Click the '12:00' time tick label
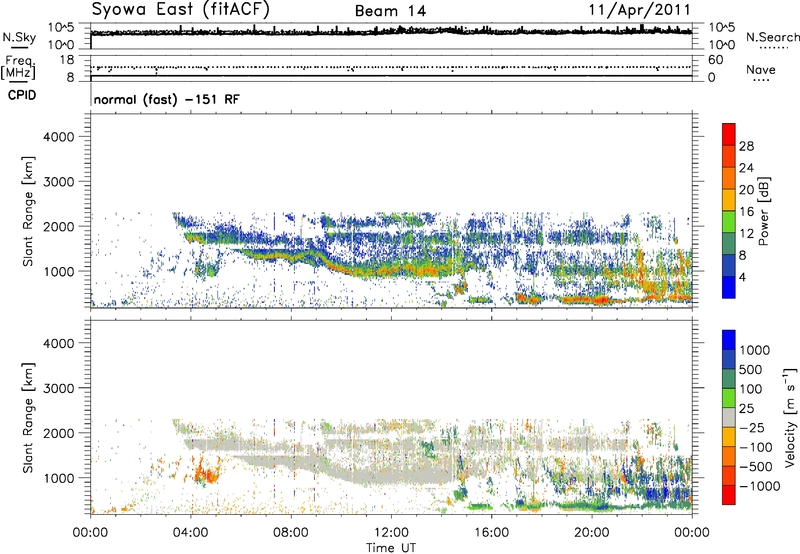The width and height of the screenshot is (800, 554). coord(391,533)
